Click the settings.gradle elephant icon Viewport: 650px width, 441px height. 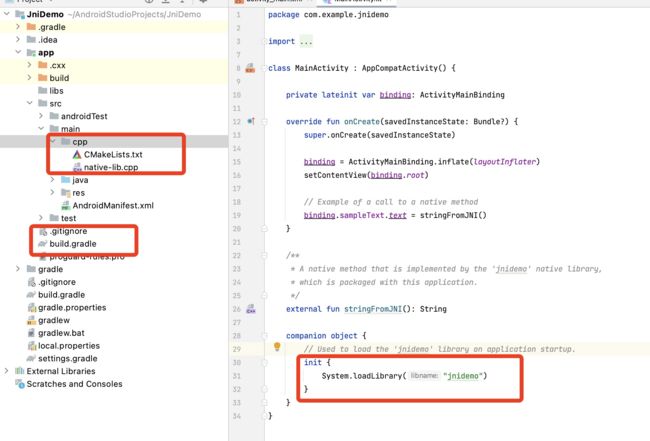click(x=31, y=359)
